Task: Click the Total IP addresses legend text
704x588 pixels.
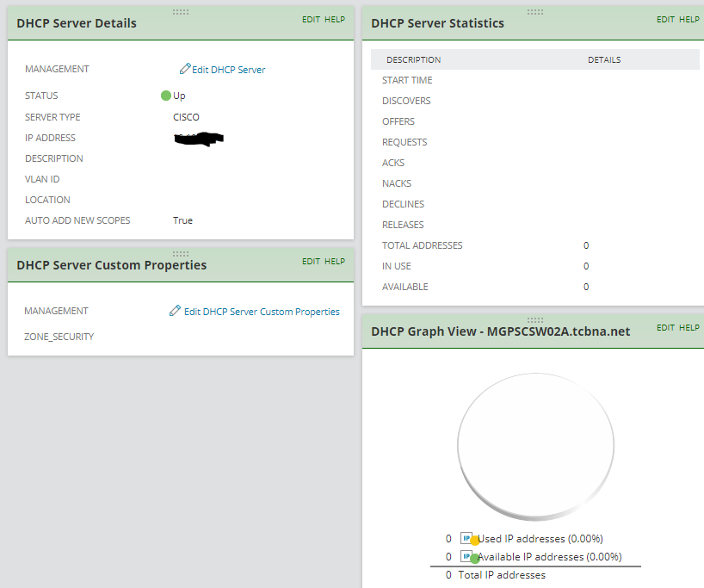Action: 502,574
